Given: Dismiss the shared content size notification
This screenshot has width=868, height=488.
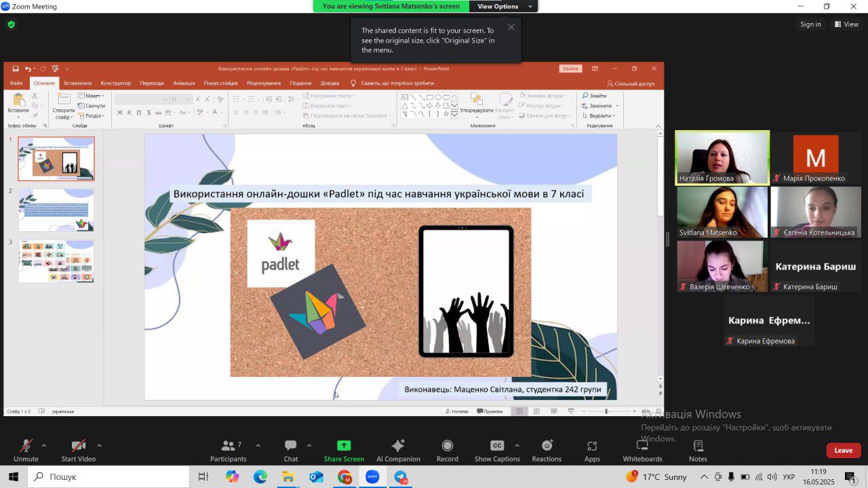Looking at the screenshot, I should point(511,27).
